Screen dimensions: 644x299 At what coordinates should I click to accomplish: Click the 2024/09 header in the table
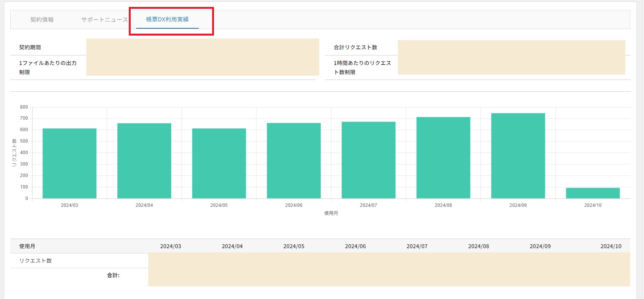point(540,246)
